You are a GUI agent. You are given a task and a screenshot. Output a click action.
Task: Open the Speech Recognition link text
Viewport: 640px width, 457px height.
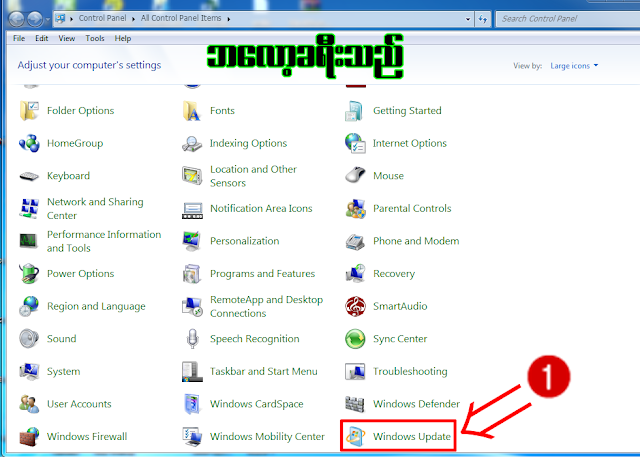point(255,339)
